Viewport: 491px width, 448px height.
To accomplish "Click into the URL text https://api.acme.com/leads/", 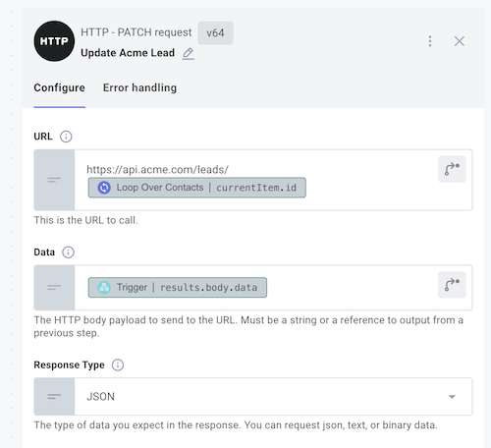I will (x=157, y=169).
